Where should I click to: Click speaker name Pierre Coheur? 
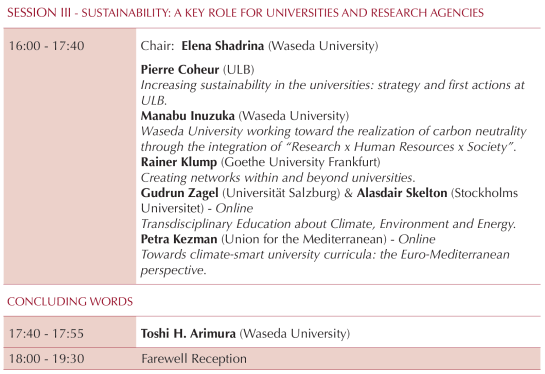click(x=180, y=70)
